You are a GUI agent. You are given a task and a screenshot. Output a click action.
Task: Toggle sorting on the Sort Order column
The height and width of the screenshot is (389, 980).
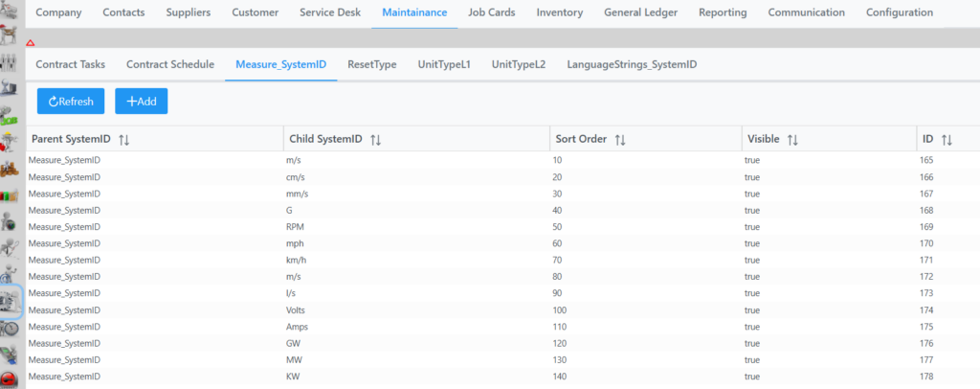pos(620,140)
